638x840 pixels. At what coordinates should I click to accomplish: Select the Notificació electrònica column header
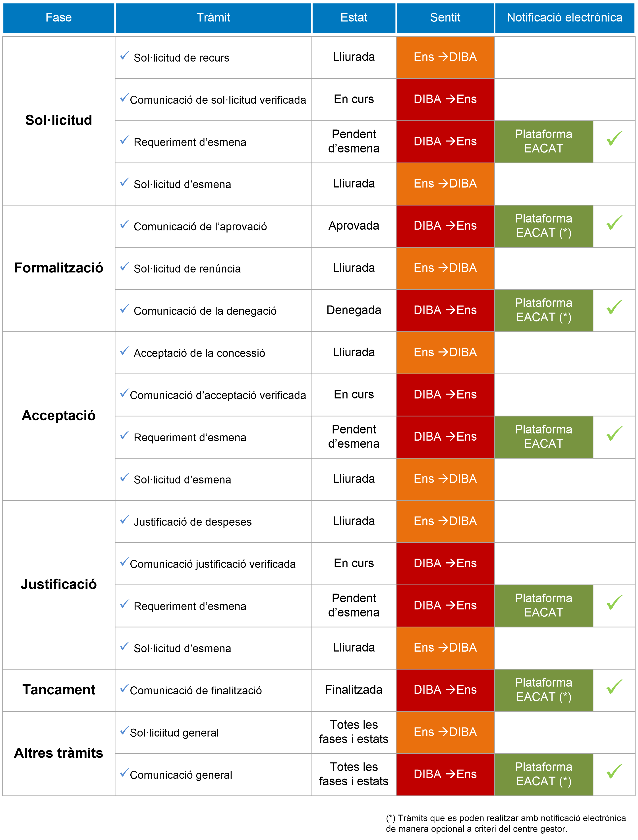point(565,17)
